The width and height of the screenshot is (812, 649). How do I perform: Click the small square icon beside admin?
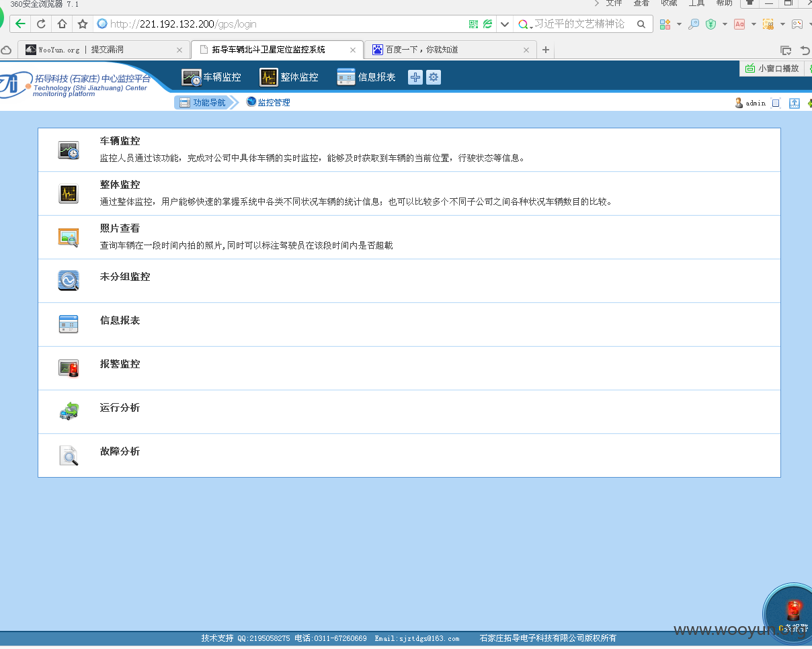tap(776, 103)
